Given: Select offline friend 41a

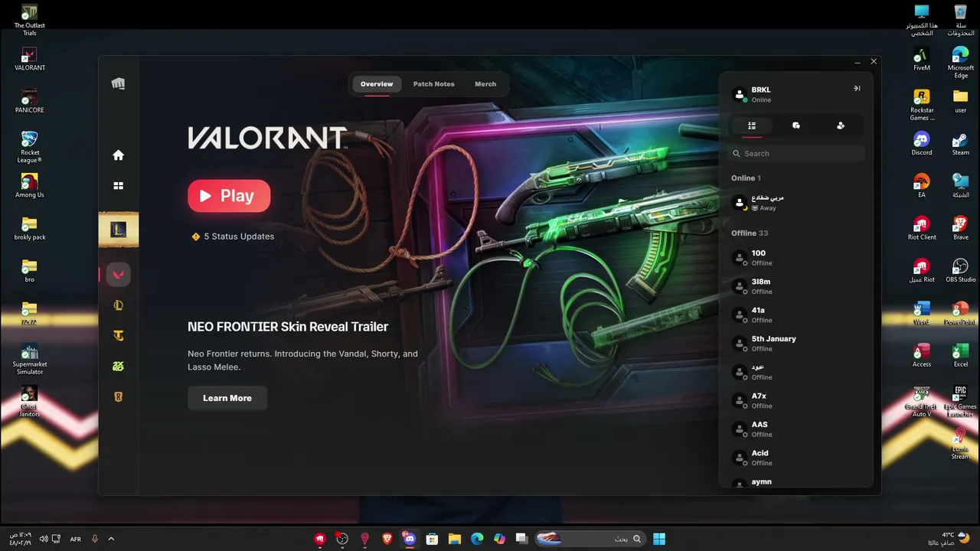Looking at the screenshot, I should coord(796,315).
